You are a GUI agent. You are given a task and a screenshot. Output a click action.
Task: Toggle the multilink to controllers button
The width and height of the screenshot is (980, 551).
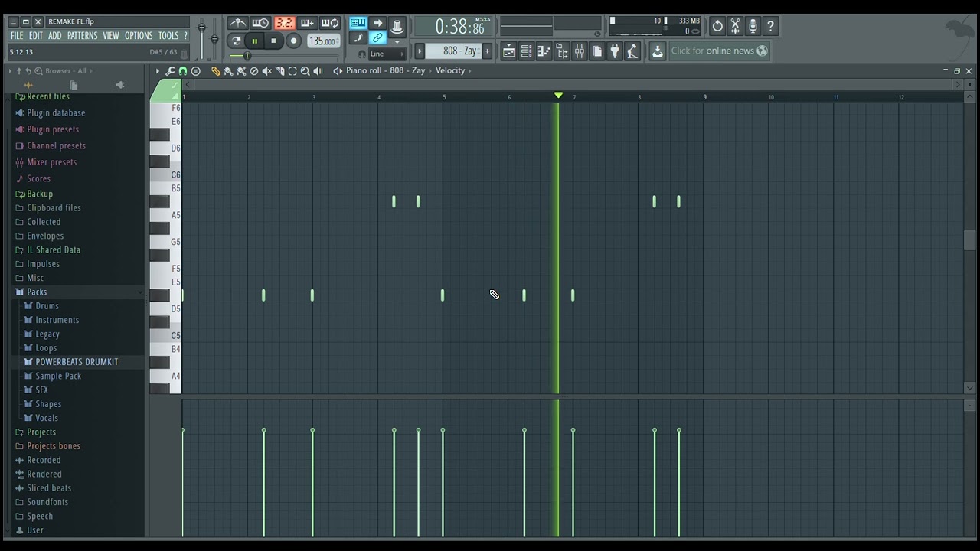click(x=377, y=37)
